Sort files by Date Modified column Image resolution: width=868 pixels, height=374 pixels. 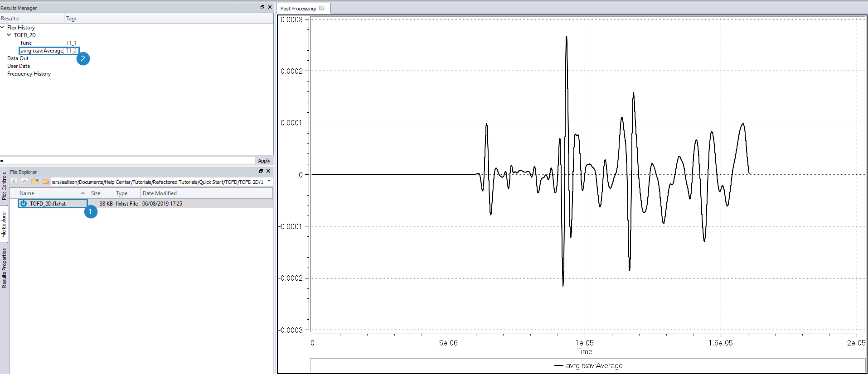[206, 193]
